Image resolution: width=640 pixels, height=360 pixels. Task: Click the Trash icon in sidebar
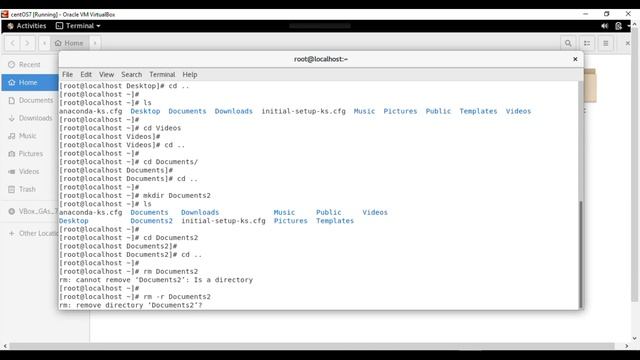[11, 189]
